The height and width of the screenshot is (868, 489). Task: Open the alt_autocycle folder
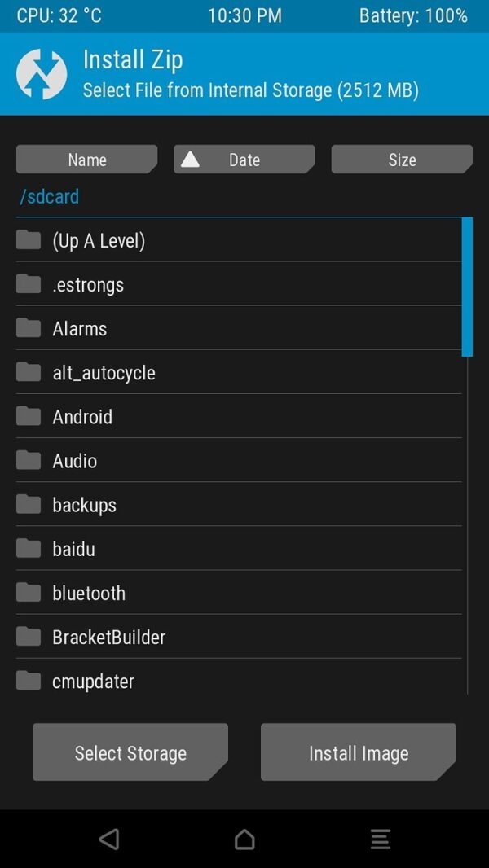104,373
